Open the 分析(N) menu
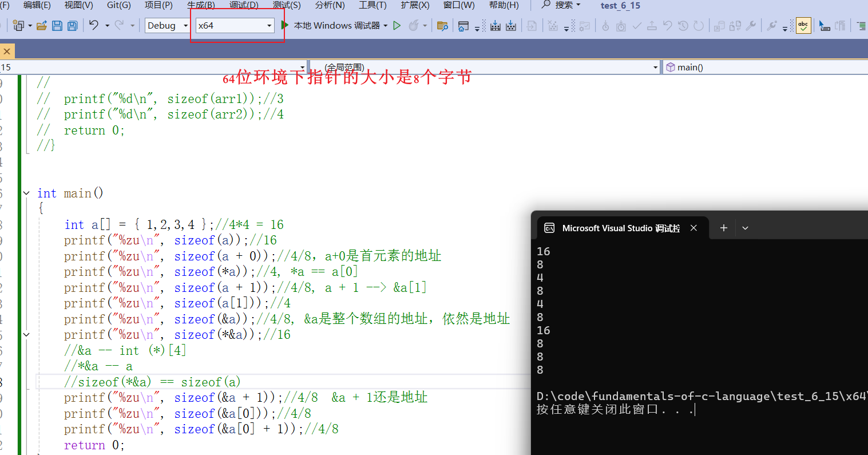The image size is (868, 455). 330,5
